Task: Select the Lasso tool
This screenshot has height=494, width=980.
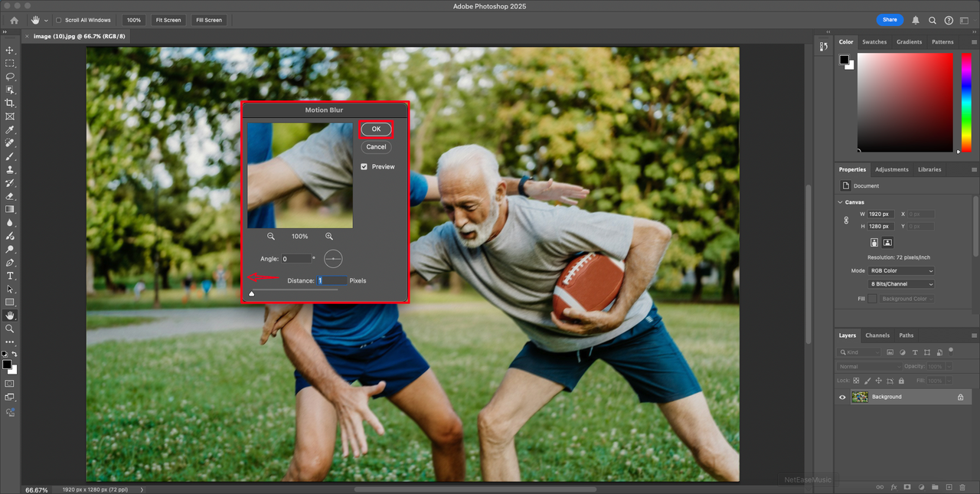Action: pyautogui.click(x=10, y=77)
